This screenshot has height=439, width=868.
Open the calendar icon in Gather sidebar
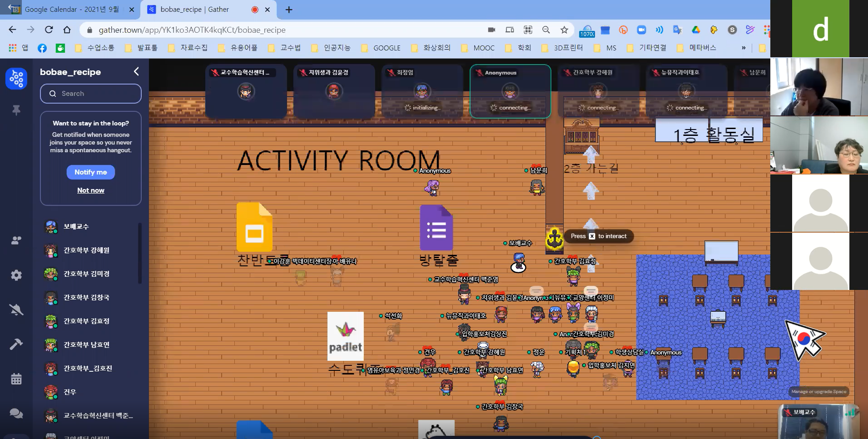(16, 379)
